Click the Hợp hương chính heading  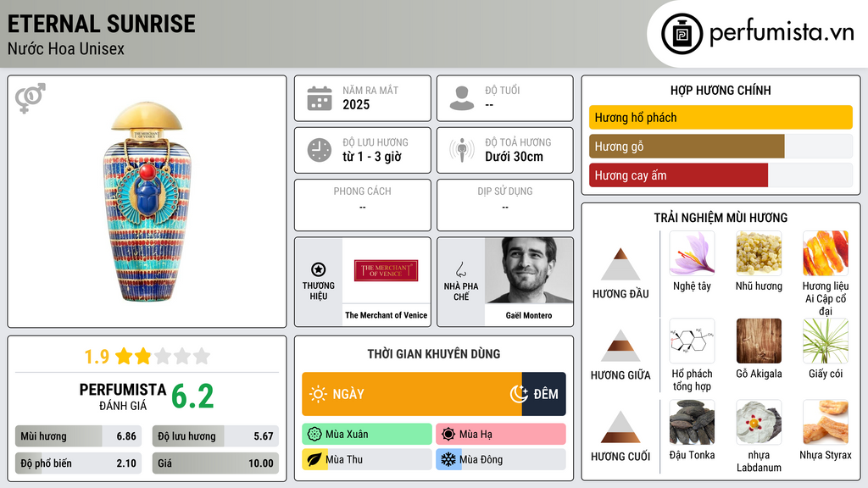[x=721, y=90]
